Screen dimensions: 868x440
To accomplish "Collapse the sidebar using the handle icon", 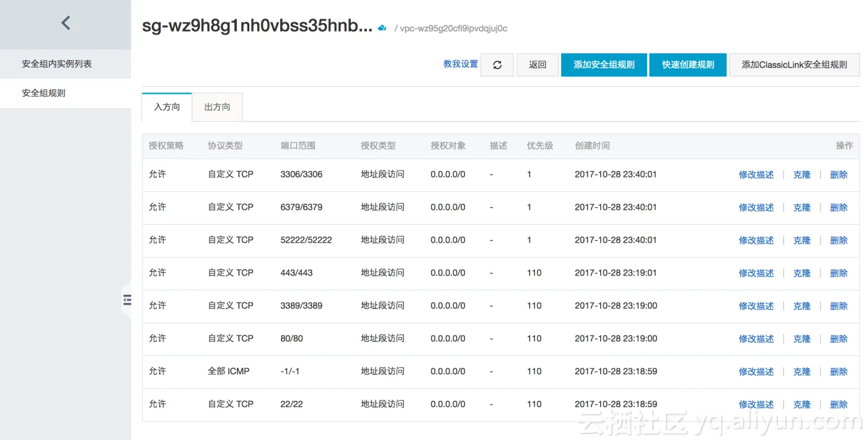I will click(x=127, y=300).
